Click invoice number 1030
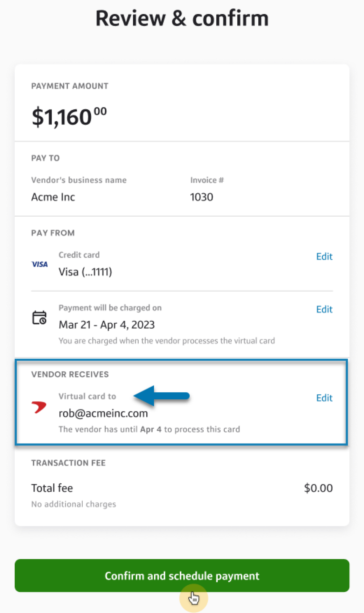The width and height of the screenshot is (364, 613). click(201, 197)
